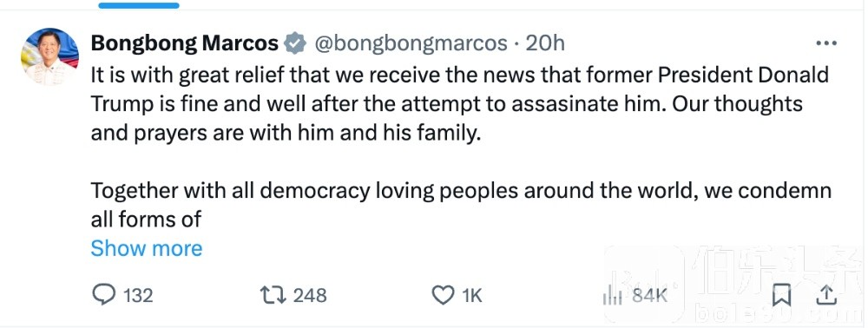
Task: Click the Bongbong Marcos display name
Action: [184, 43]
